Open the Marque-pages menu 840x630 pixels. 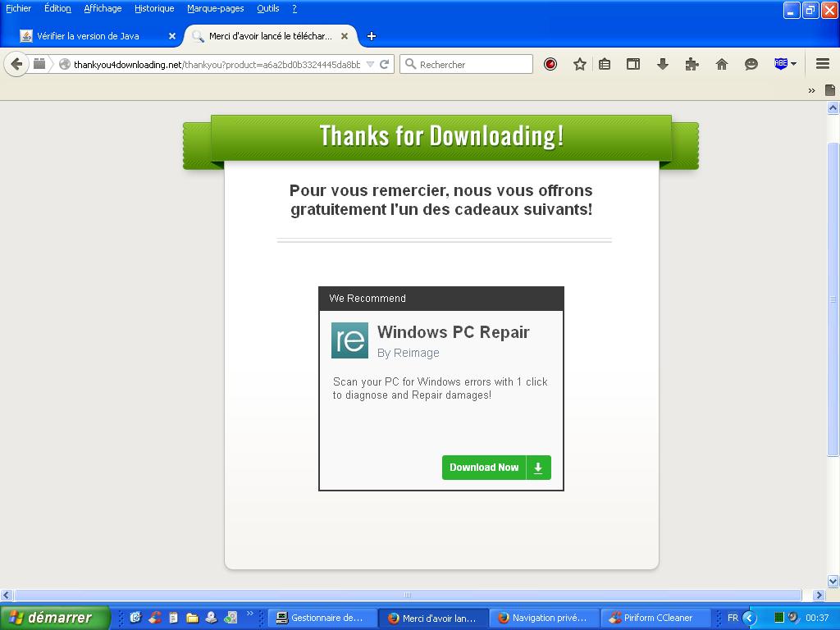[x=216, y=8]
